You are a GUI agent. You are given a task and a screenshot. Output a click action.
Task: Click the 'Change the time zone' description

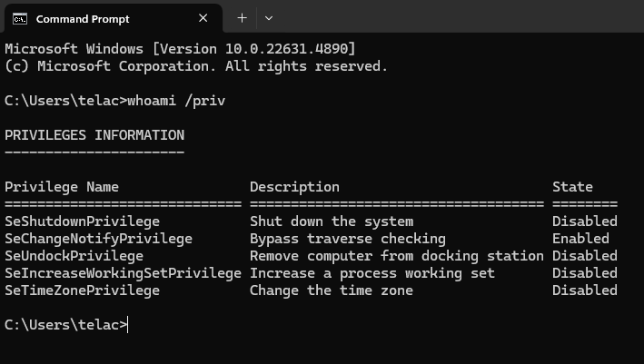pyautogui.click(x=331, y=290)
